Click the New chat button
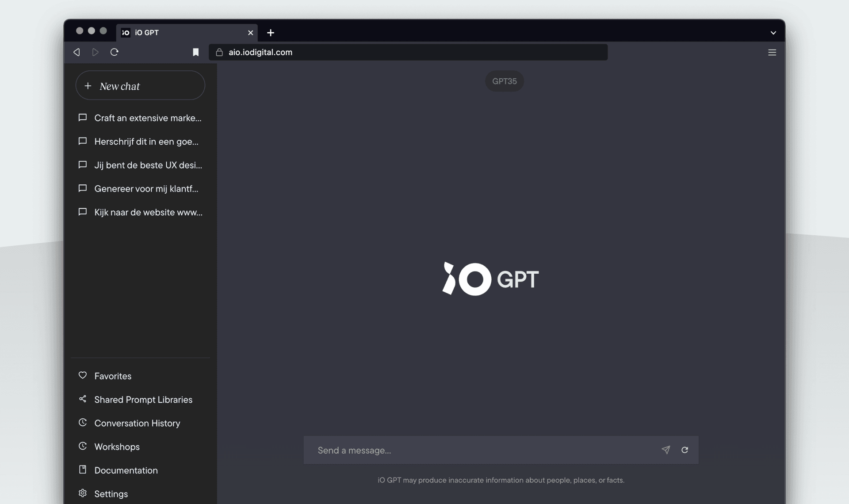Screen dimensions: 849x504 (x=140, y=85)
